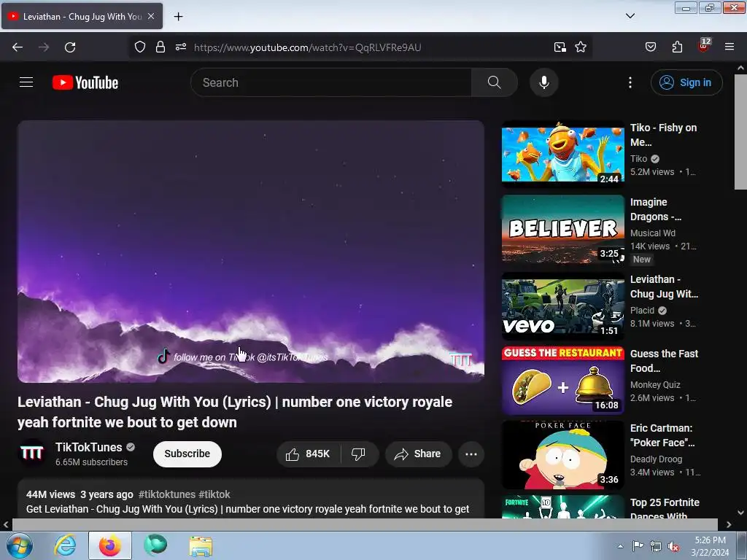Open YouTube settings three-dot menu

630,82
